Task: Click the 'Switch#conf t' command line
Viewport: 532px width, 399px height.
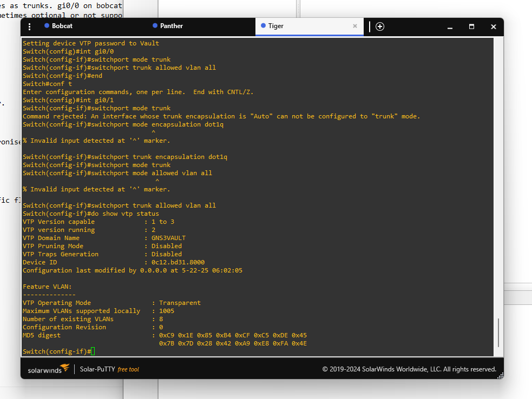Action: pyautogui.click(x=47, y=84)
